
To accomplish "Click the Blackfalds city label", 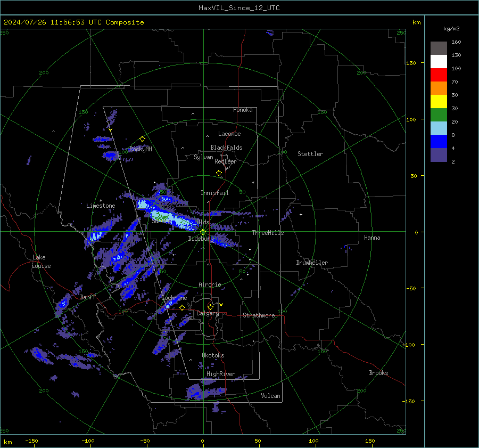I will click(x=226, y=148).
